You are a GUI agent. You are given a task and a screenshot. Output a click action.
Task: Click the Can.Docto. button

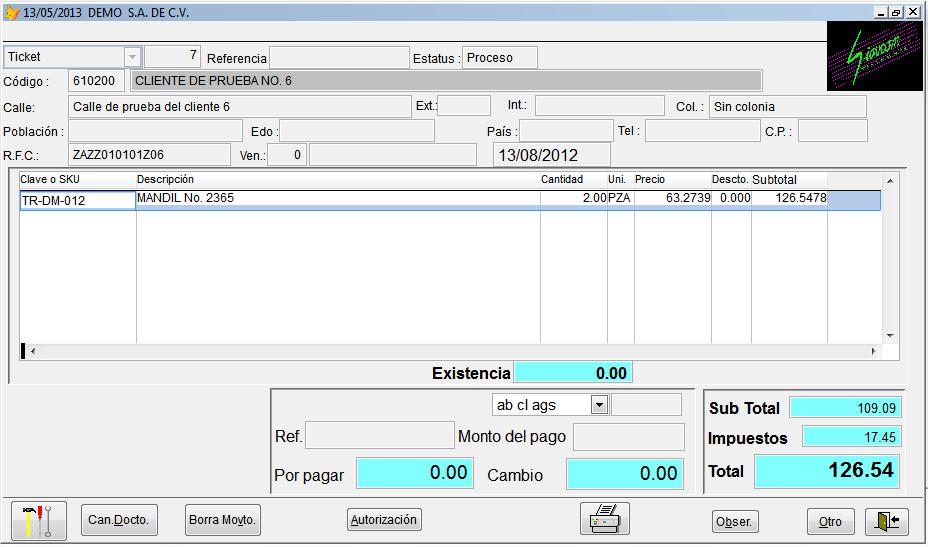click(x=119, y=520)
